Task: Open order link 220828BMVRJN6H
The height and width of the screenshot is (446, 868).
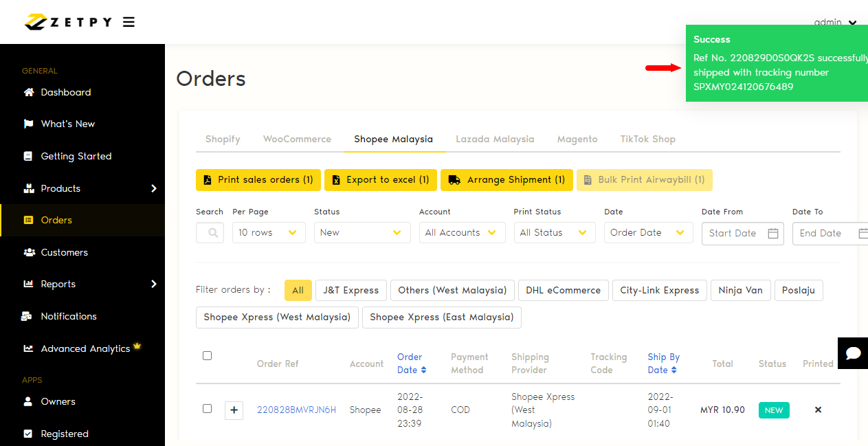Action: pyautogui.click(x=296, y=410)
